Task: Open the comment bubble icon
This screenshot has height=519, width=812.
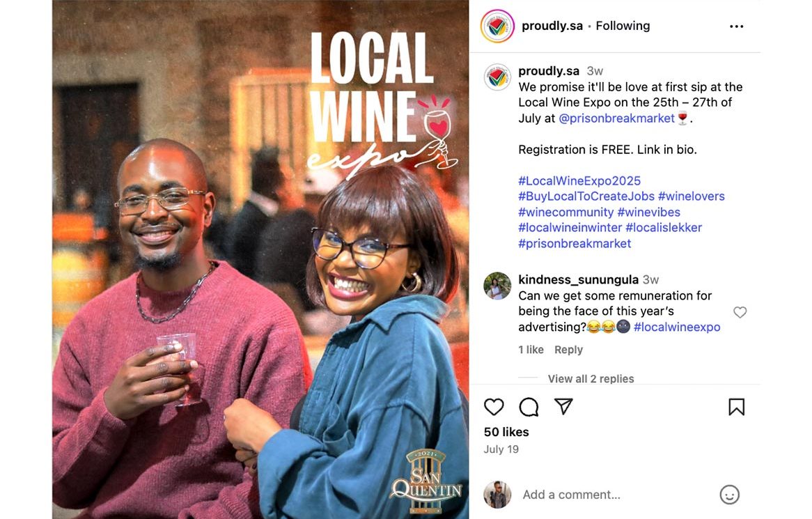Action: coord(529,407)
